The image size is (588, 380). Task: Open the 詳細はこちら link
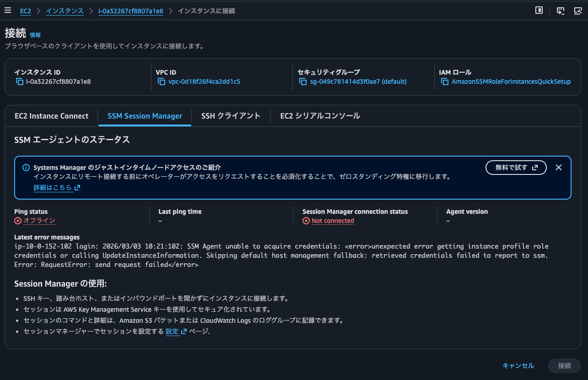54,187
